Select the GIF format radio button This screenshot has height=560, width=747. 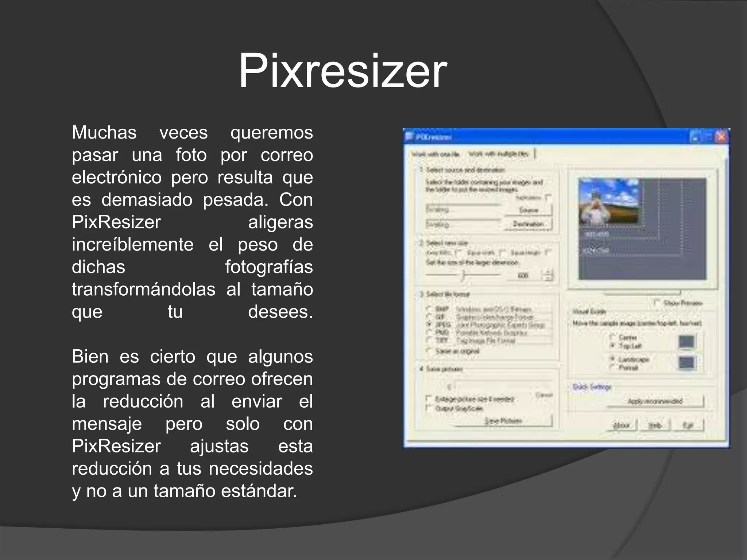[x=430, y=317]
